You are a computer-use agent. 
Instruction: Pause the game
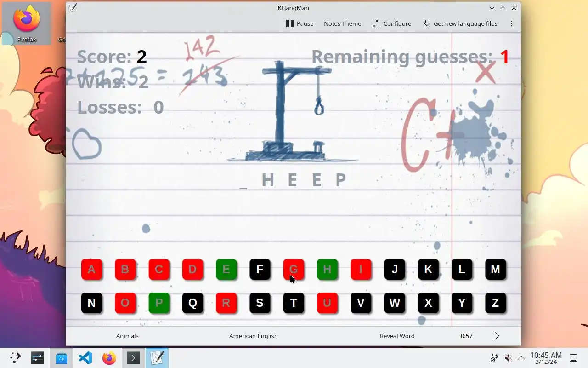(300, 23)
